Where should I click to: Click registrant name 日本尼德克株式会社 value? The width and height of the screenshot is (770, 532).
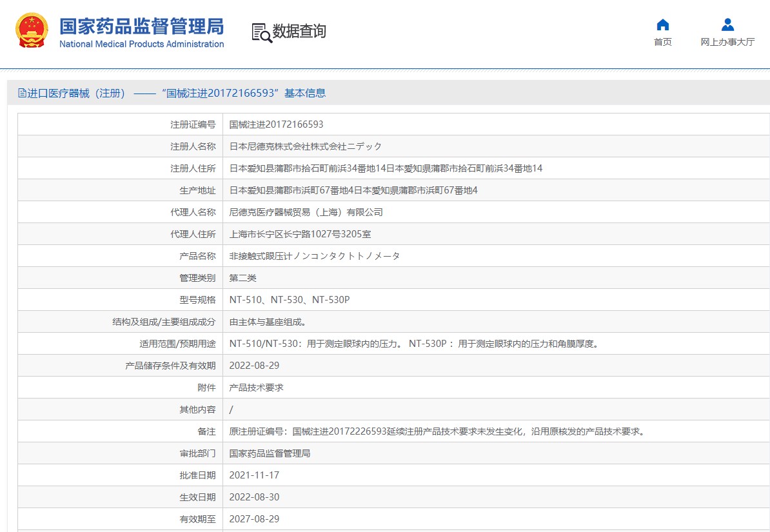(306, 146)
